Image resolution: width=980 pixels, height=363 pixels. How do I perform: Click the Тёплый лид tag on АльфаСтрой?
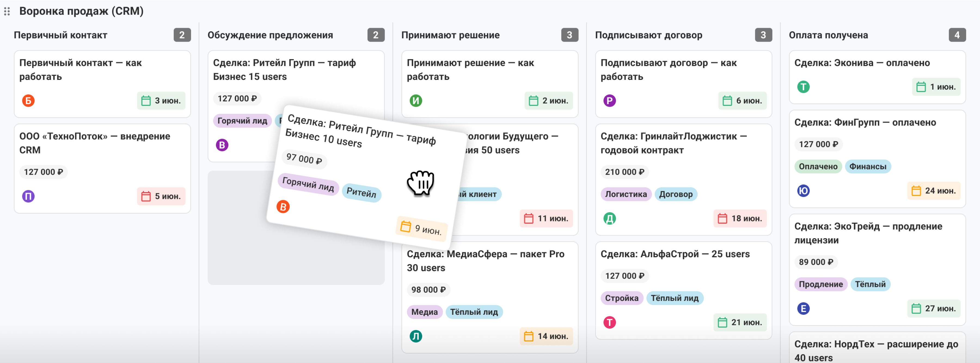pos(675,298)
